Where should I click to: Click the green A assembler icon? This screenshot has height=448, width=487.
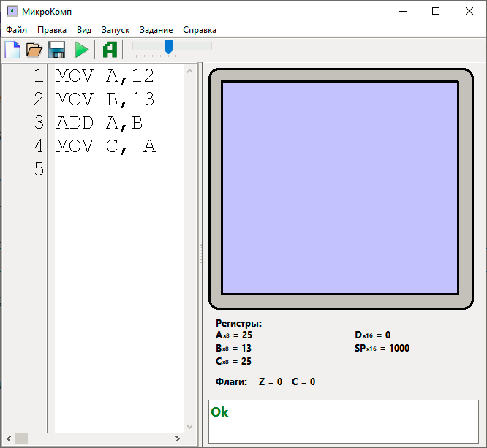110,50
